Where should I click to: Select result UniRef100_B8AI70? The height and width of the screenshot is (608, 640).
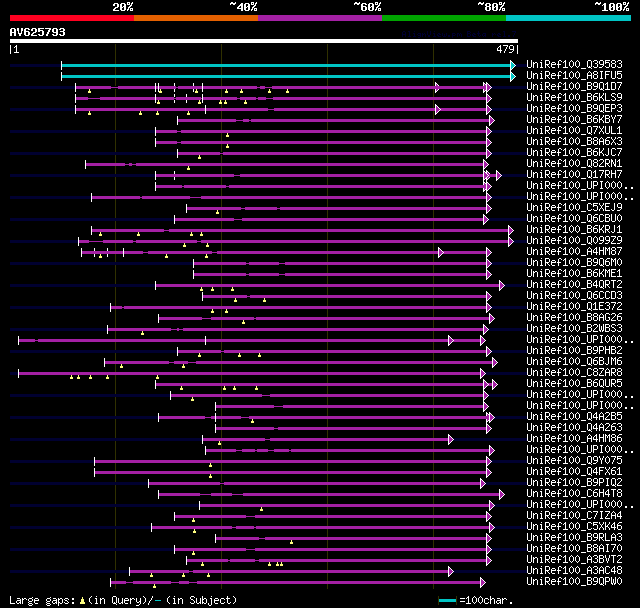pyautogui.click(x=574, y=549)
